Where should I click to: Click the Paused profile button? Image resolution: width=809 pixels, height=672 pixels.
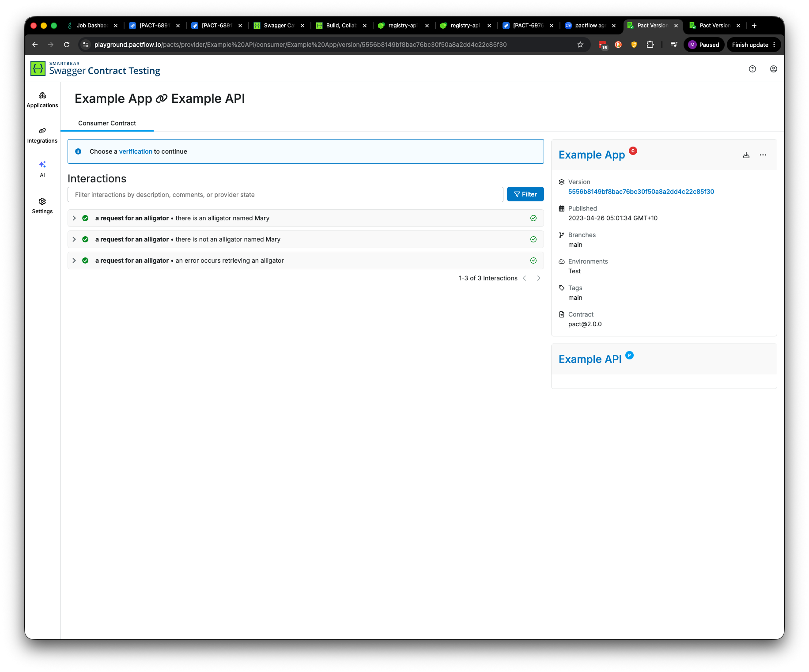(x=704, y=45)
